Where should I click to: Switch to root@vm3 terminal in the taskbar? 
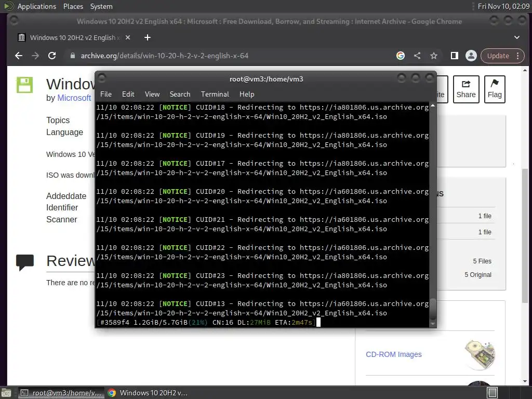click(61, 393)
